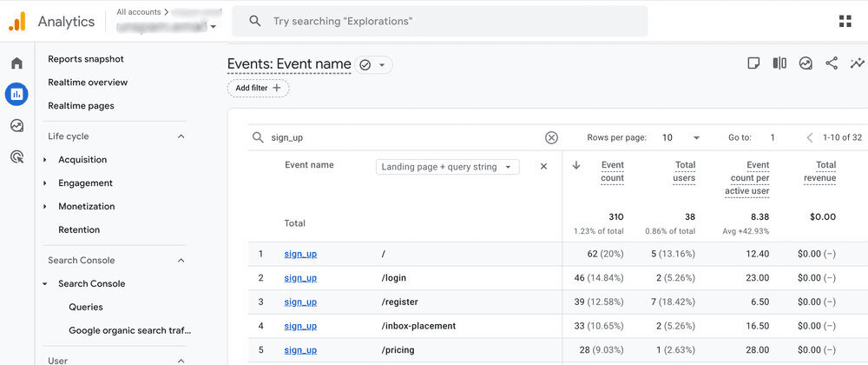Open Realtime overview report
The width and height of the screenshot is (868, 365).
tap(88, 83)
